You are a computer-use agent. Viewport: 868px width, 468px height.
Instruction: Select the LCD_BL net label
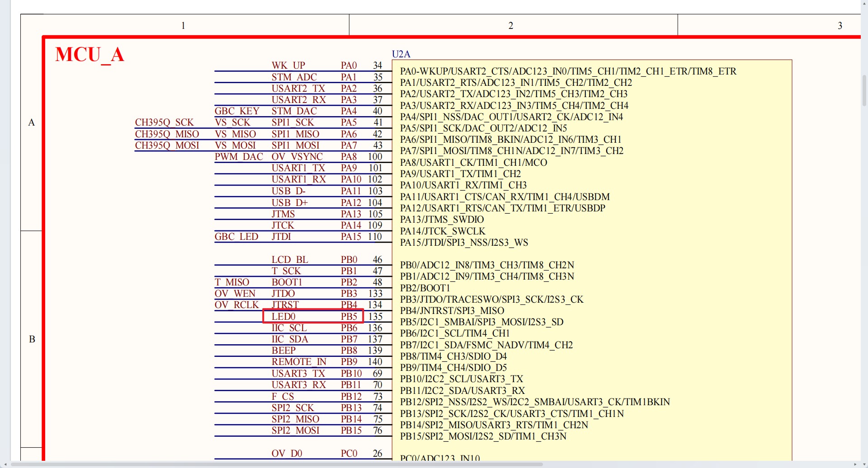[x=290, y=260]
